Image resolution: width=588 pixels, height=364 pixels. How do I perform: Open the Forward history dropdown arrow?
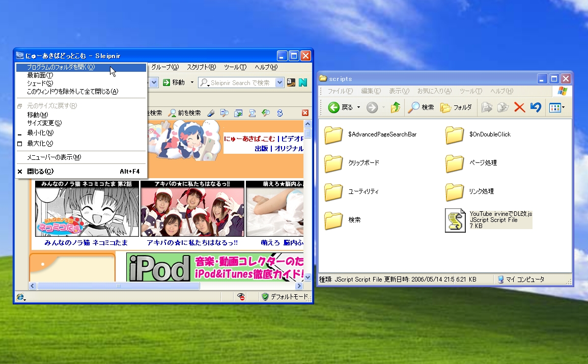[383, 107]
